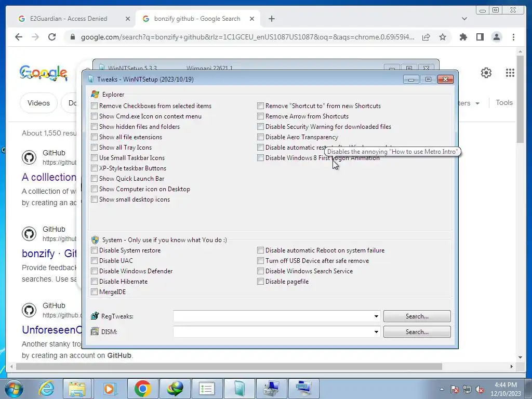
Task: Open Google settings gear icon
Action: click(x=486, y=73)
